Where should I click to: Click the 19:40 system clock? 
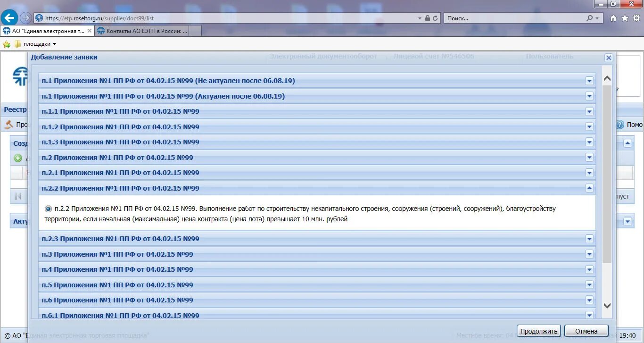pos(628,335)
